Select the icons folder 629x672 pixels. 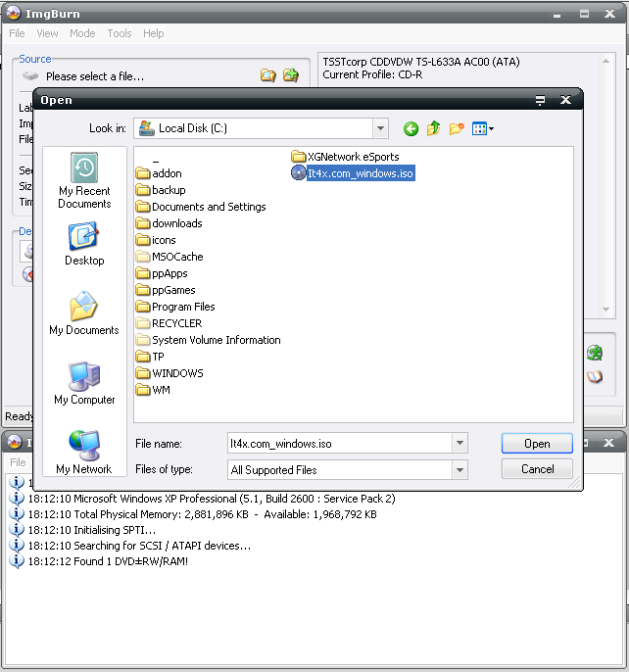click(x=156, y=240)
